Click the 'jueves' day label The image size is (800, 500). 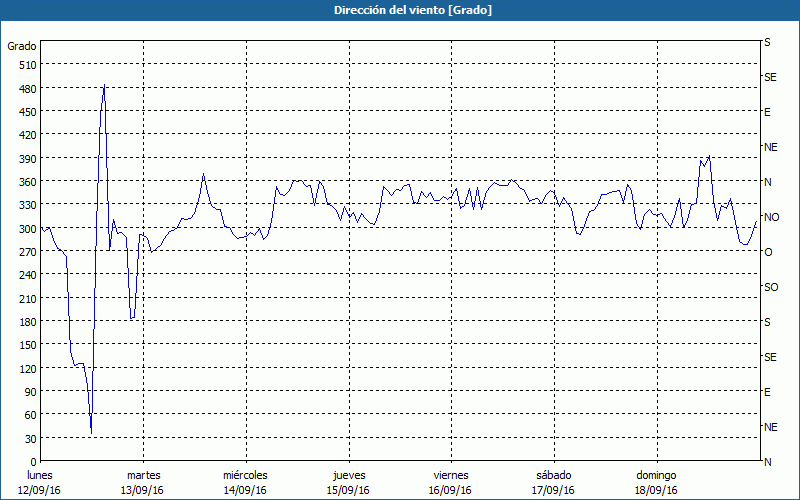(x=348, y=475)
